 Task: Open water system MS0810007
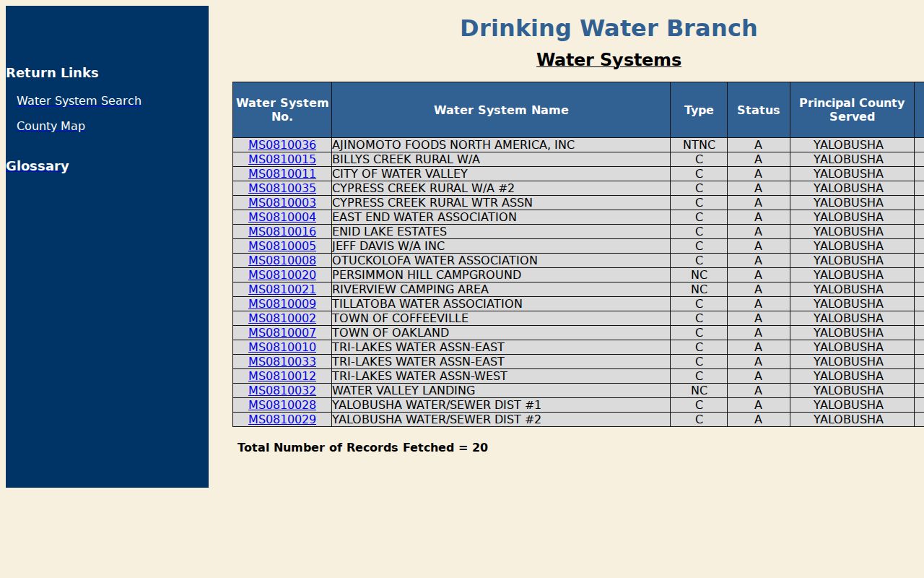[x=282, y=332]
